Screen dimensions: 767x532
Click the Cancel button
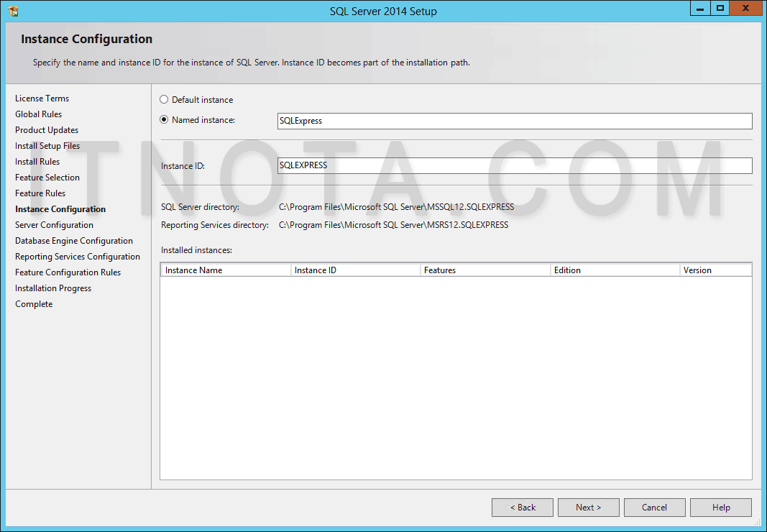[x=654, y=507]
